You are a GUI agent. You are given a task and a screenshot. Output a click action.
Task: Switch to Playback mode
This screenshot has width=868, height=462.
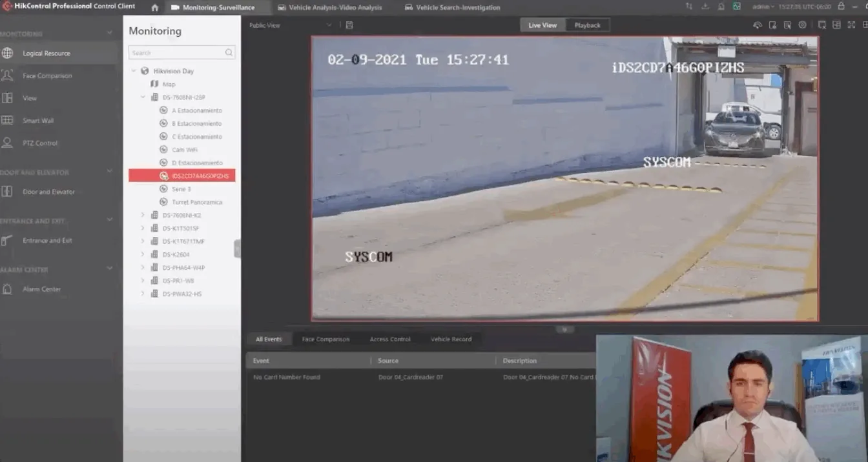588,25
